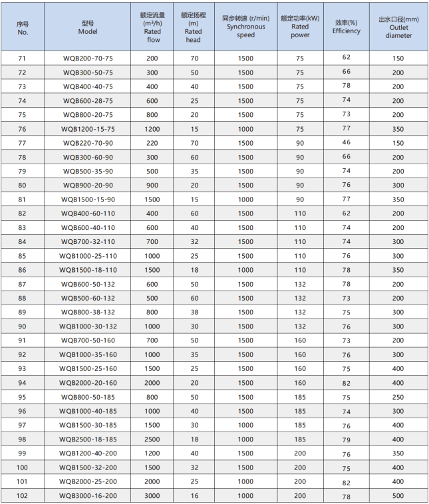The image size is (429, 504).
Task: Select row number 102 cell
Action: click(x=22, y=495)
